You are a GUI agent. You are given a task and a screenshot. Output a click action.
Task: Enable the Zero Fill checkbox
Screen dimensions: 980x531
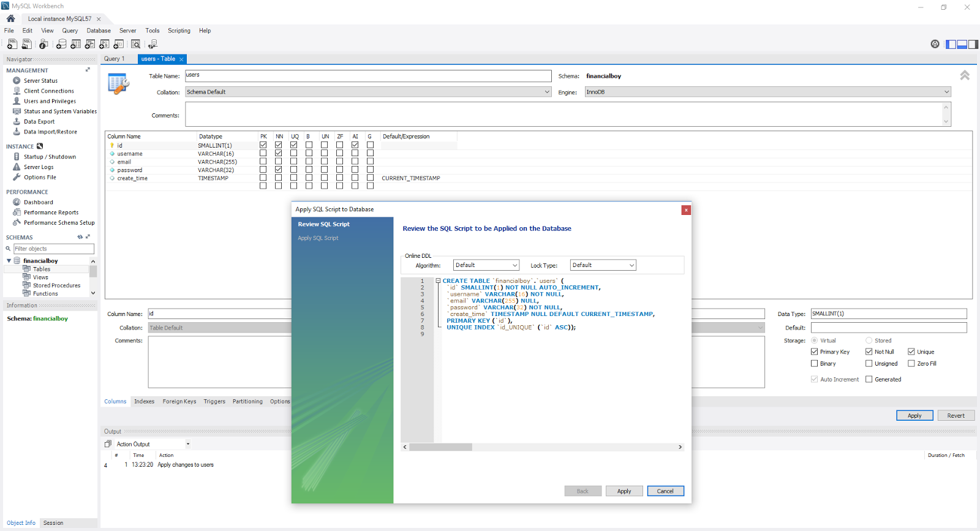coord(911,363)
